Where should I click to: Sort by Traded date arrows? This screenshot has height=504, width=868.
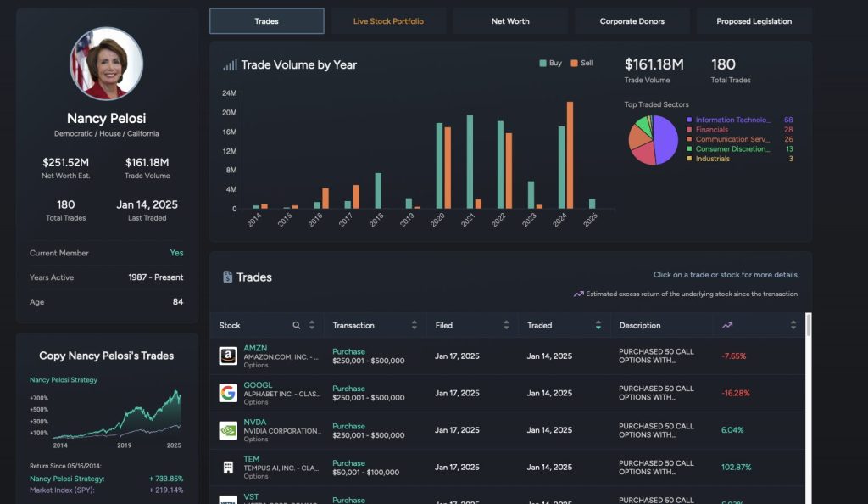point(598,325)
